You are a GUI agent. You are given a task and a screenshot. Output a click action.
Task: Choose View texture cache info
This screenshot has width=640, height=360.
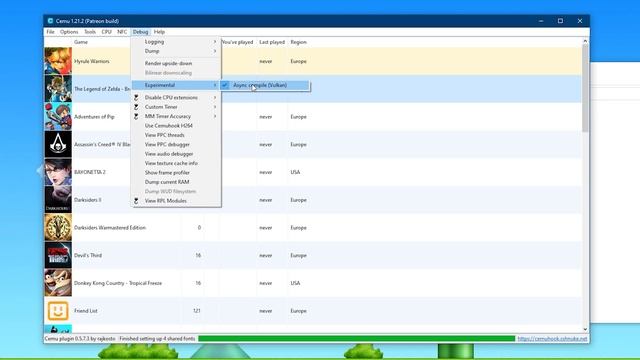[x=176, y=163]
